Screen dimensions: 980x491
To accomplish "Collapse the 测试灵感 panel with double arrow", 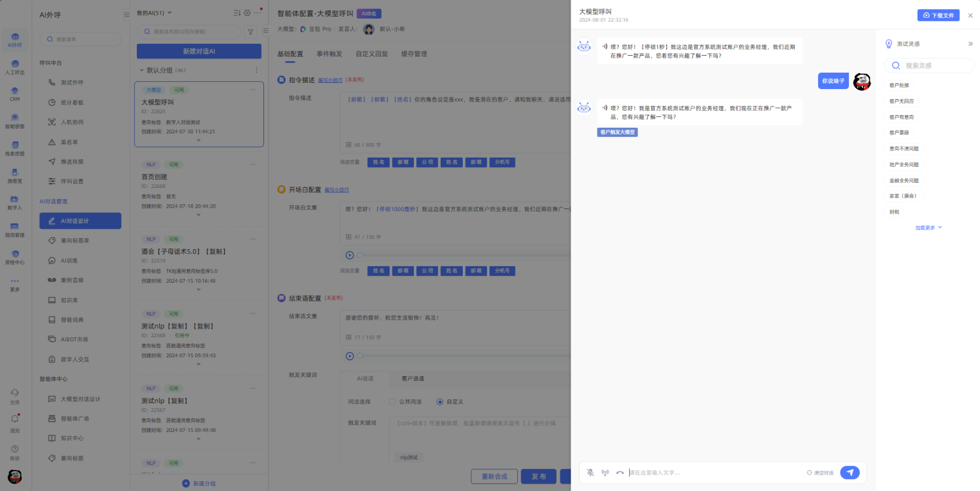I will point(970,44).
